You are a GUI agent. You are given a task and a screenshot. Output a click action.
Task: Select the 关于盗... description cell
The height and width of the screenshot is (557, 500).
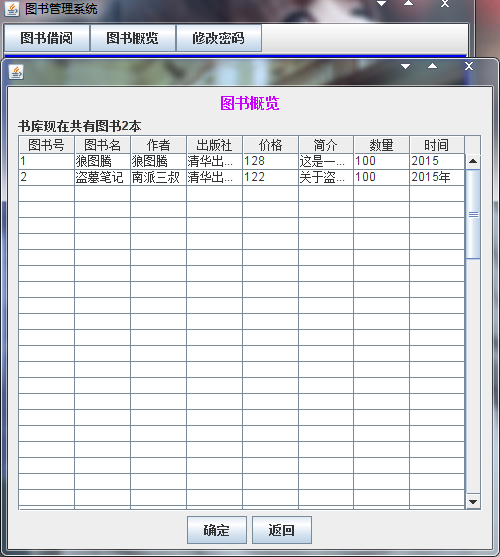pyautogui.click(x=326, y=177)
